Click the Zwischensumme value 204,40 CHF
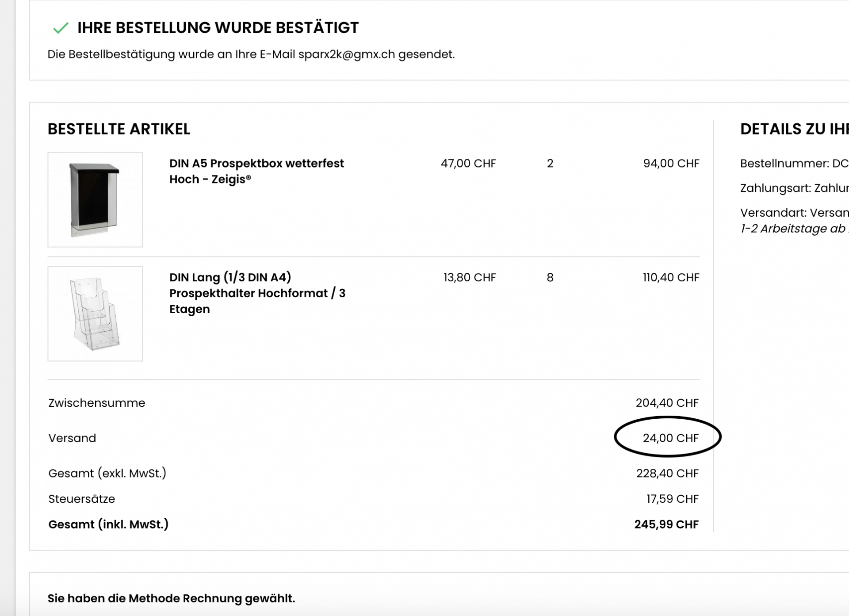This screenshot has width=849, height=616. [667, 403]
